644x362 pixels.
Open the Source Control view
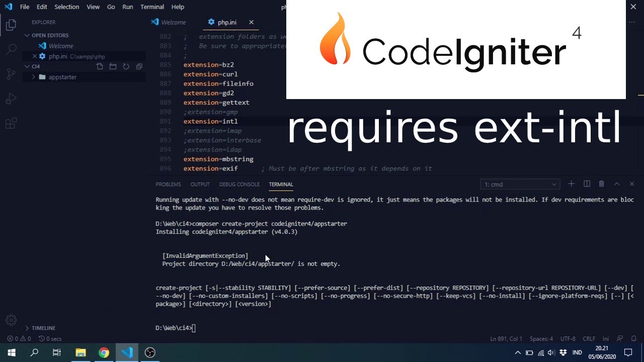[11, 74]
